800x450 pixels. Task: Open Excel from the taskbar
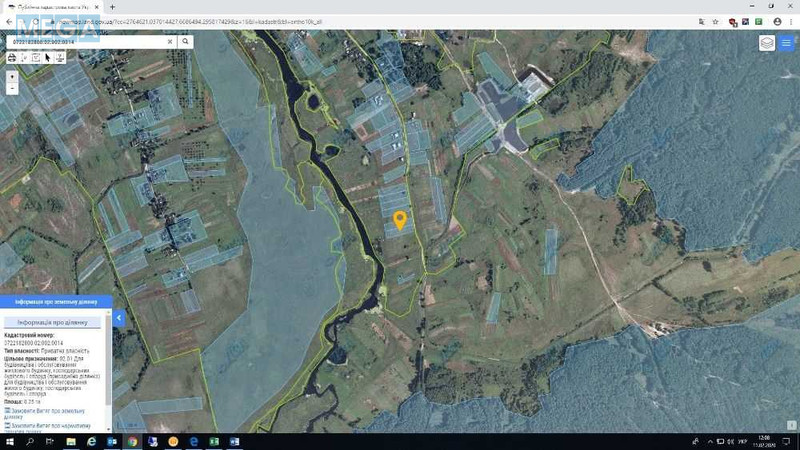pyautogui.click(x=214, y=441)
